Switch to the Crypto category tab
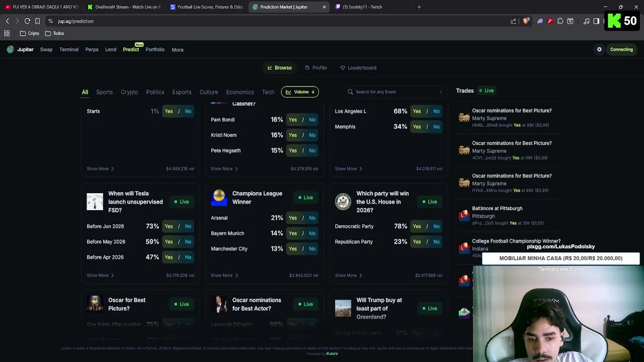Screen dimensions: 644x362 point(129,92)
